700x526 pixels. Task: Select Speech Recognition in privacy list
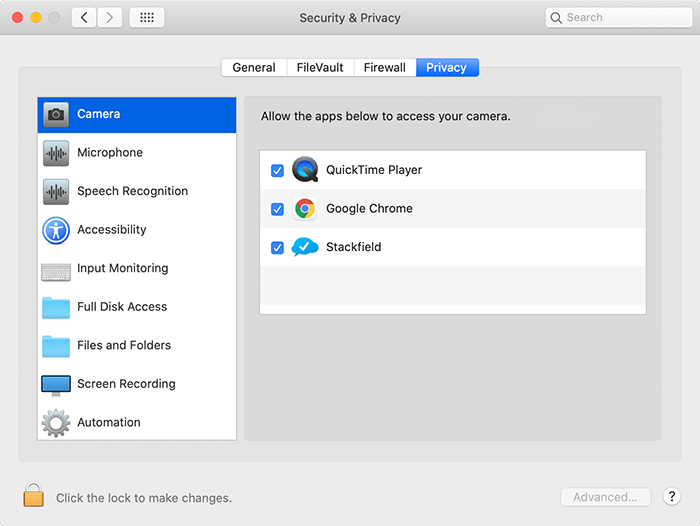[x=137, y=191]
